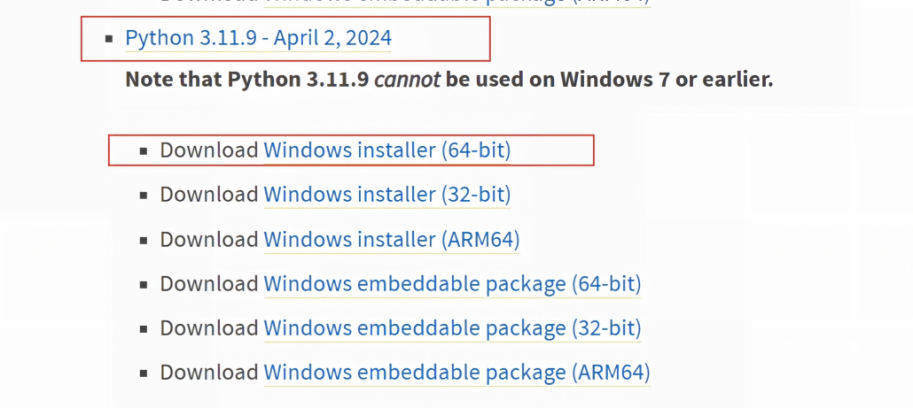Download the Windows installer (64-bit)

pos(387,150)
